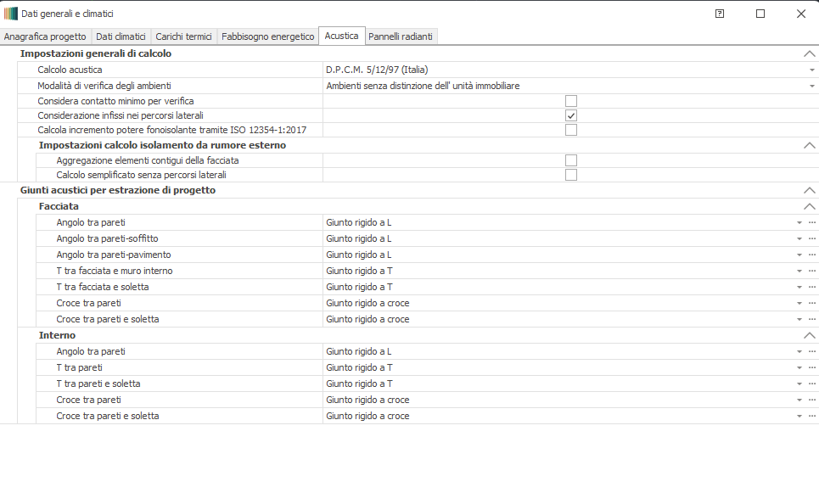Switch to the Dati climatici tab
This screenshot has height=504, width=819.
pos(121,36)
